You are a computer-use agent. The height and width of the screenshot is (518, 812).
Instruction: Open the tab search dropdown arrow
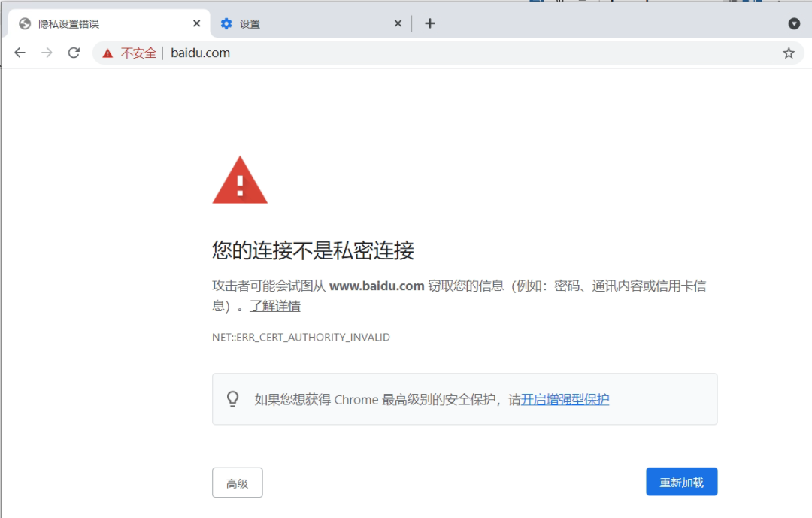[x=794, y=23]
